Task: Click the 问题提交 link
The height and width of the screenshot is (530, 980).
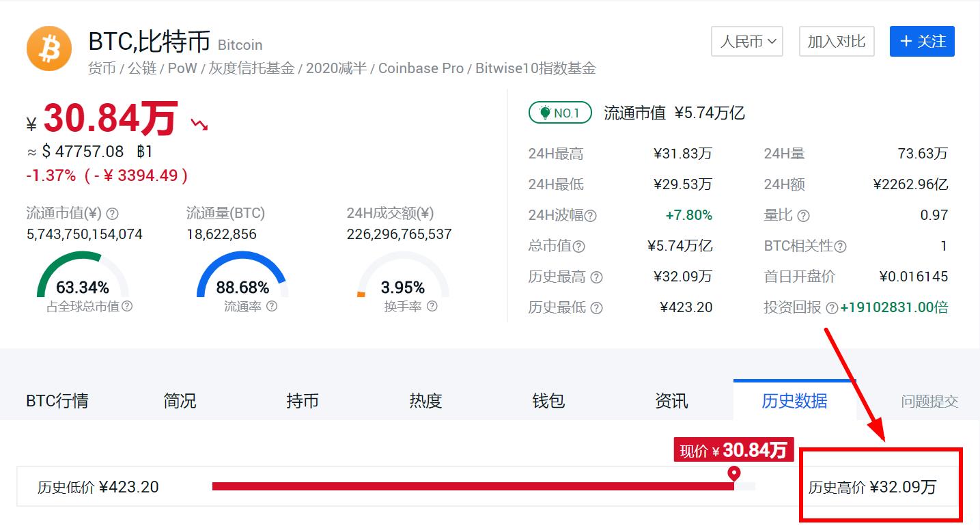Action: tap(929, 402)
